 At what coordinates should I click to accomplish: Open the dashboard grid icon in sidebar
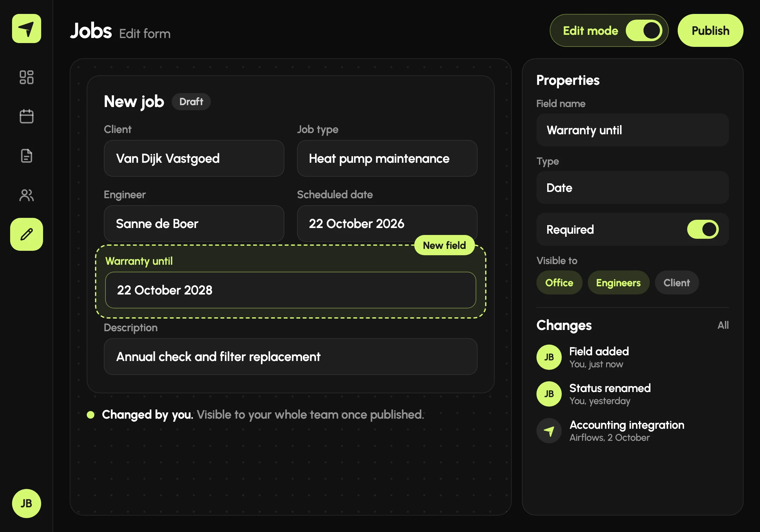[27, 77]
